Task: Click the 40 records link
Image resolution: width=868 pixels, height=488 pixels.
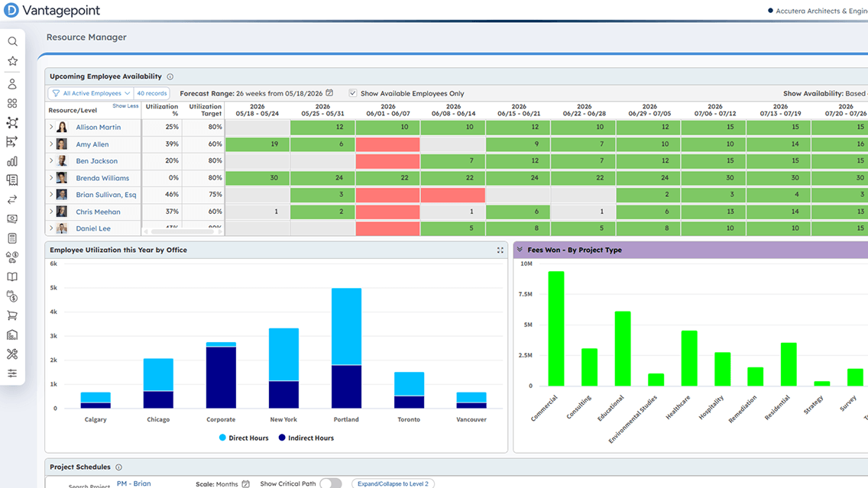Action: coord(152,93)
